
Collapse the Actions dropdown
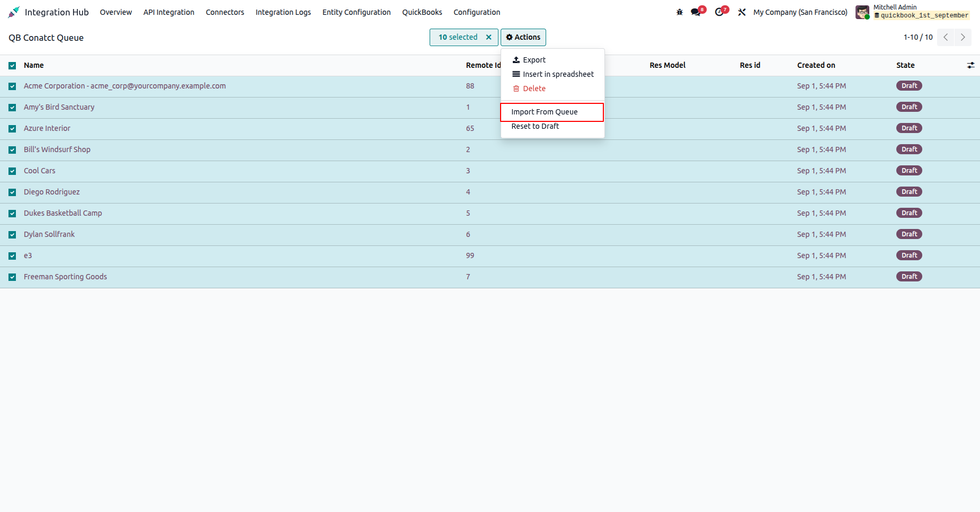pos(523,37)
